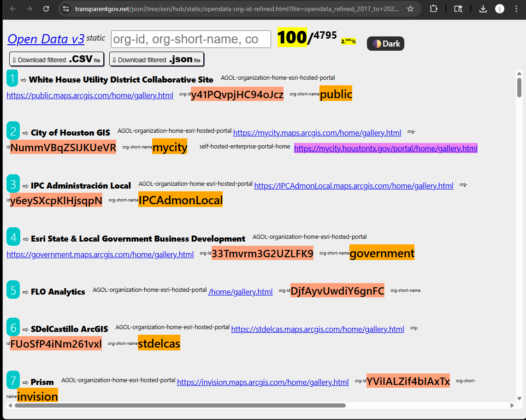The width and height of the screenshot is (526, 420).
Task: Click number badge 7 for Prism
Action: click(x=13, y=380)
